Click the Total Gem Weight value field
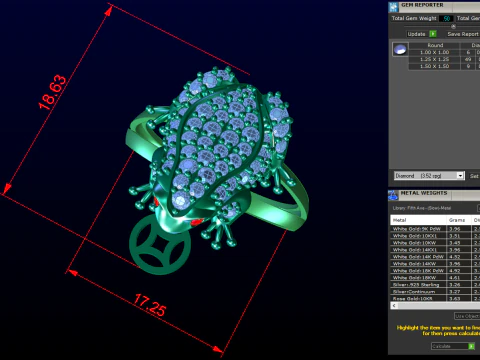 pyautogui.click(x=446, y=19)
